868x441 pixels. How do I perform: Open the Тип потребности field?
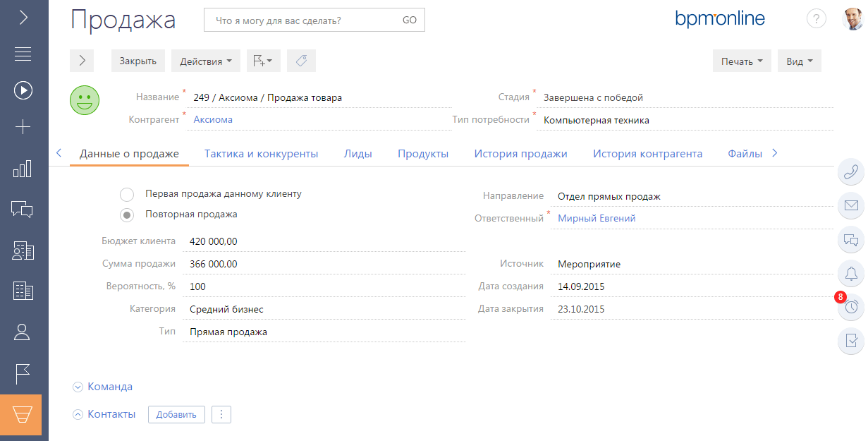(685, 120)
